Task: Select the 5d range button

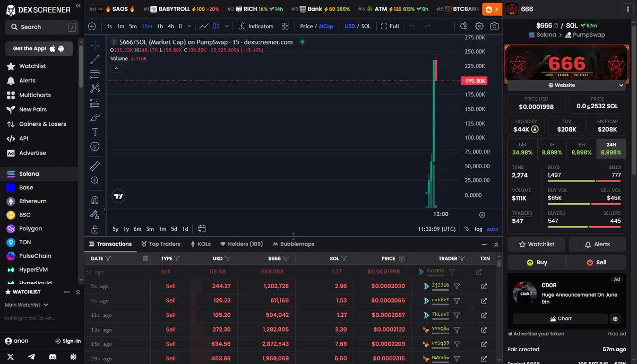Action: (x=174, y=229)
